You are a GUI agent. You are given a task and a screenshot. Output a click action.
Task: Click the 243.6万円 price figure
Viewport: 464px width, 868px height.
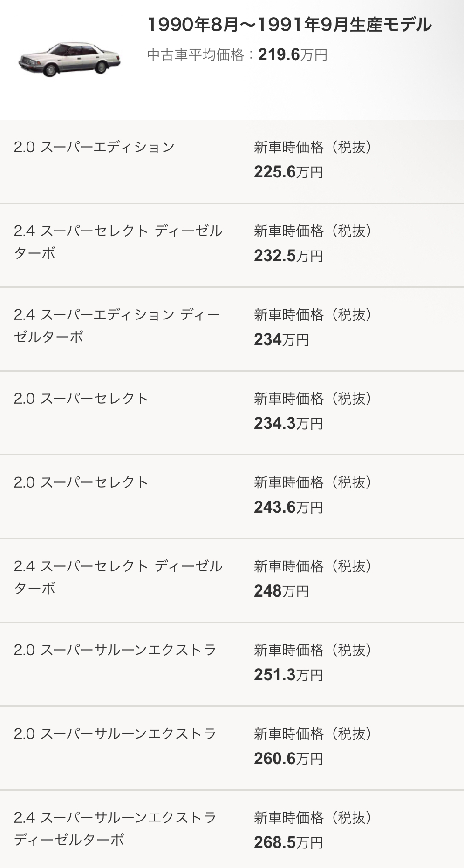[288, 508]
